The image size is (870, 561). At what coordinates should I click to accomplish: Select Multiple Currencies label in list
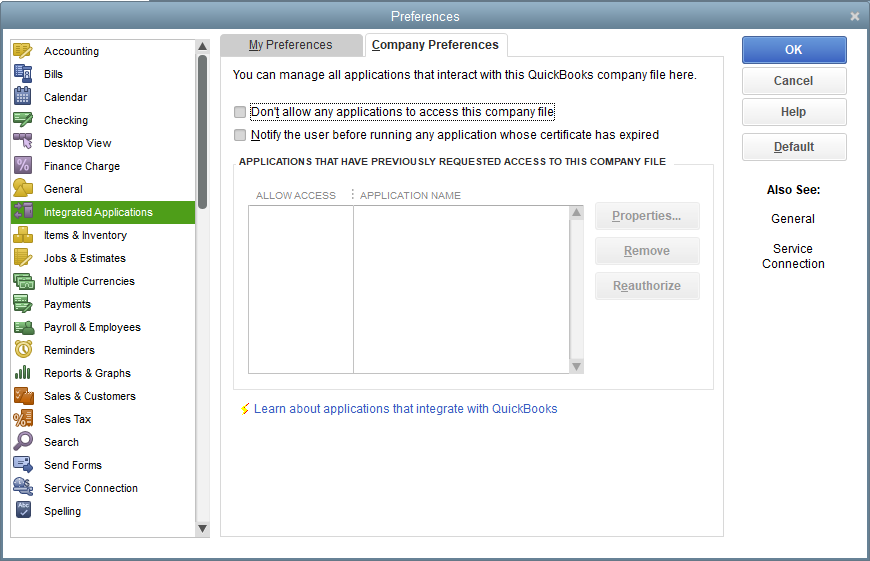coord(89,281)
